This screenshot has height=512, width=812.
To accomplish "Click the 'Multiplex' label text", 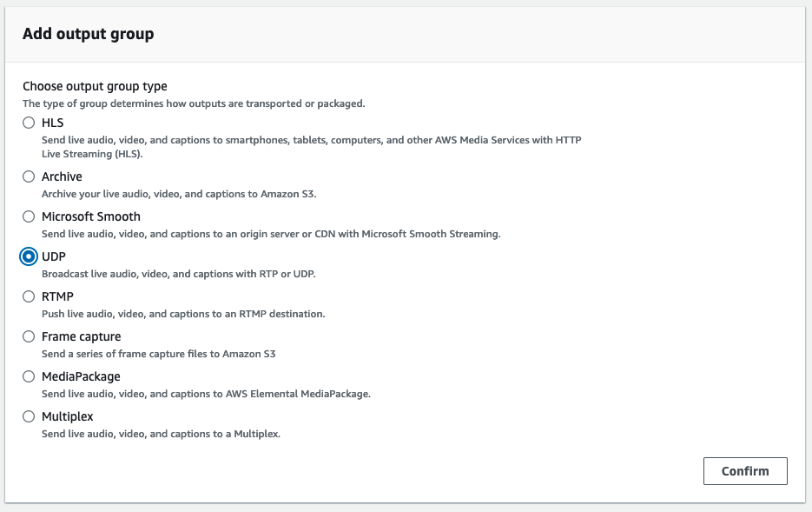I will (x=67, y=416).
